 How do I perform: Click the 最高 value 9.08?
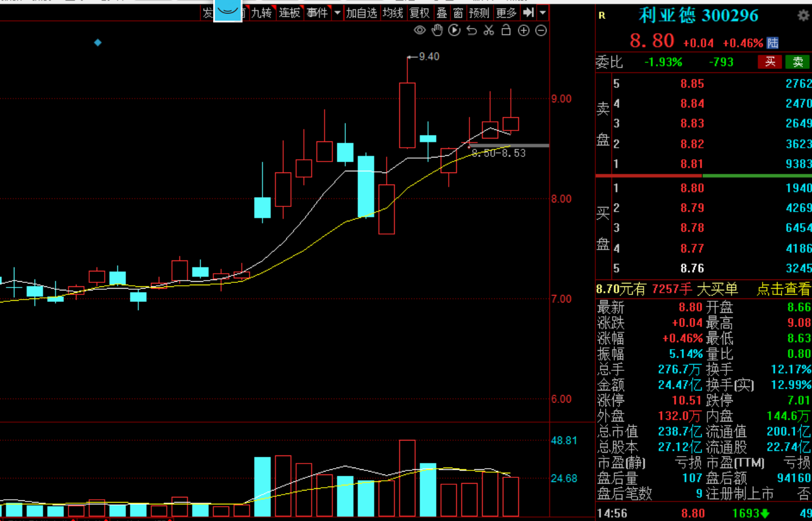(799, 323)
